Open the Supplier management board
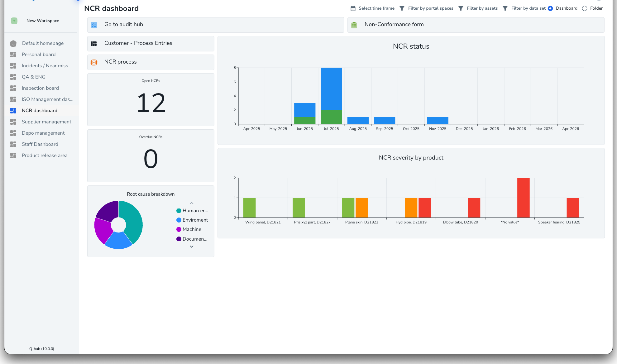Viewport: 617px width, 364px height. pos(46,122)
